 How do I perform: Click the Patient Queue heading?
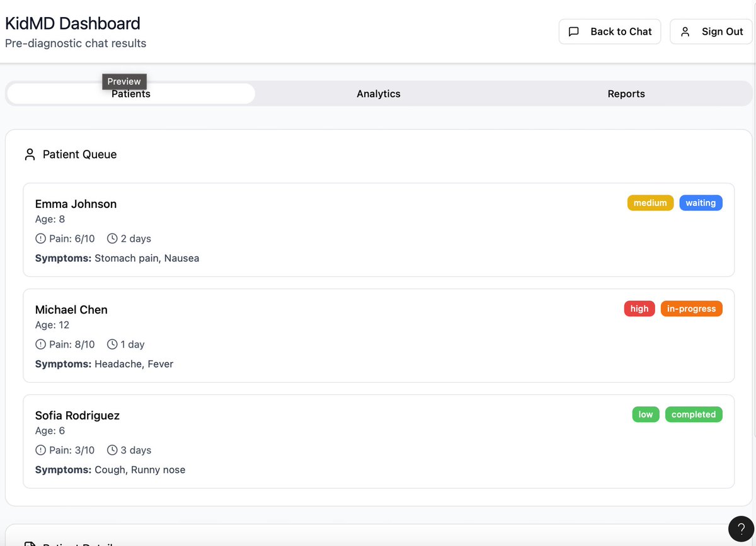coord(79,154)
